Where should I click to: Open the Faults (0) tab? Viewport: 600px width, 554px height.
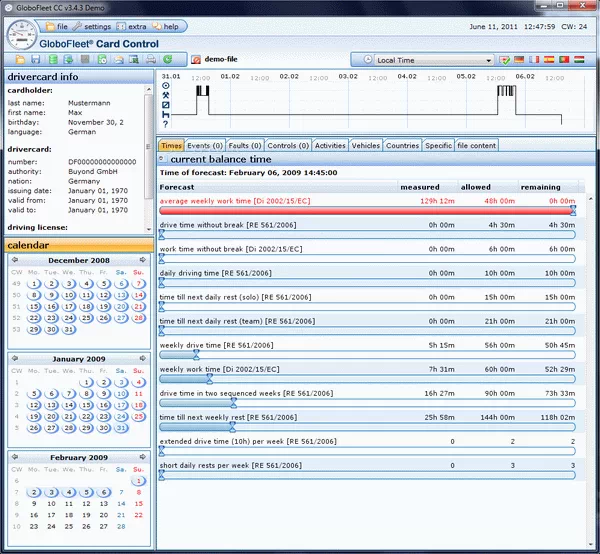click(245, 145)
